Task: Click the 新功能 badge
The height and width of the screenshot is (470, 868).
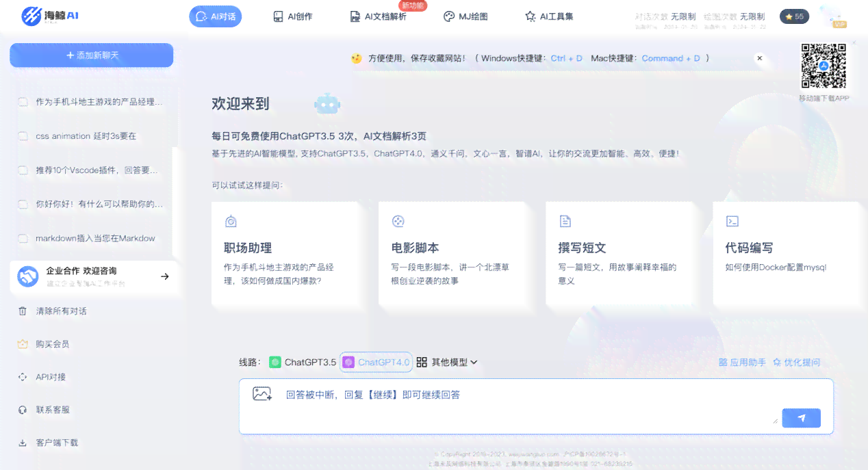Action: tap(413, 5)
